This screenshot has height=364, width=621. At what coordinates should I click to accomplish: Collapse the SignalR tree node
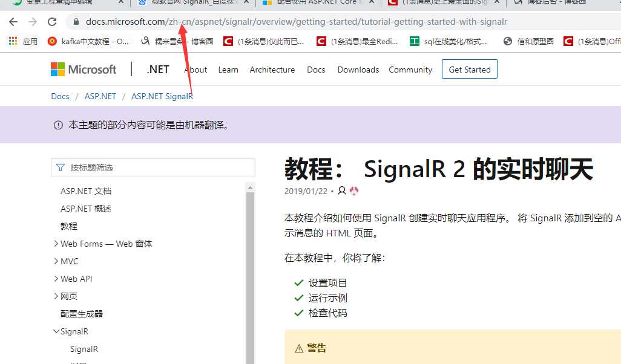click(56, 331)
